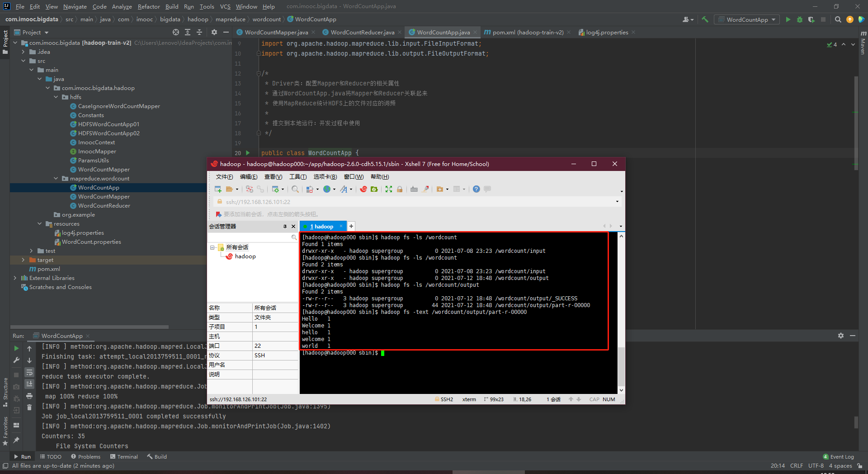Viewport: 868px width, 474px height.
Task: Open Project panel gear options
Action: tap(214, 32)
